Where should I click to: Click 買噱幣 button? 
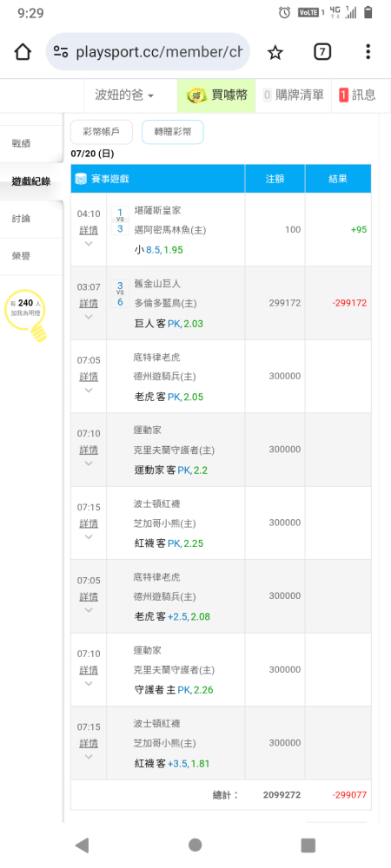pyautogui.click(x=216, y=95)
